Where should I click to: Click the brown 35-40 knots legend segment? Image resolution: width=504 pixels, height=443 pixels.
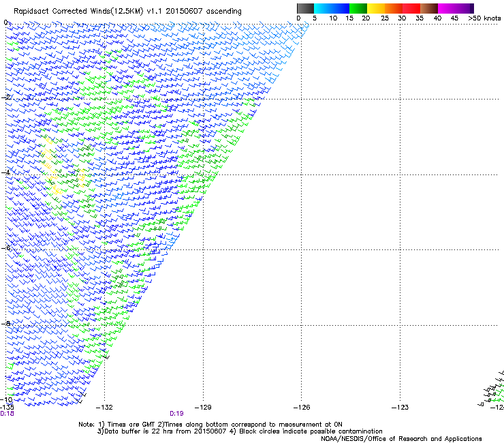[429, 8]
